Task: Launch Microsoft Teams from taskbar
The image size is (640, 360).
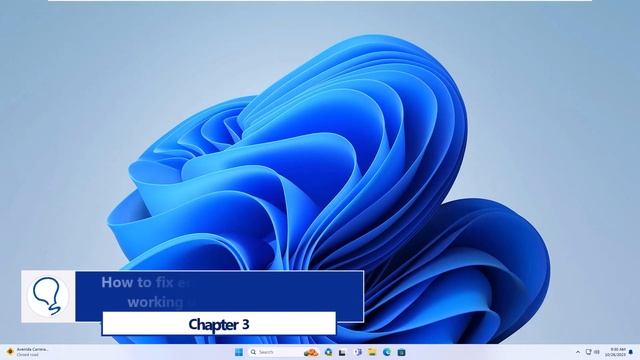Action: click(358, 352)
